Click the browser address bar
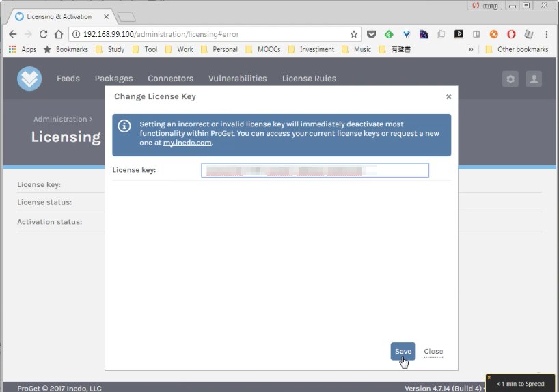559x392 pixels. click(214, 34)
